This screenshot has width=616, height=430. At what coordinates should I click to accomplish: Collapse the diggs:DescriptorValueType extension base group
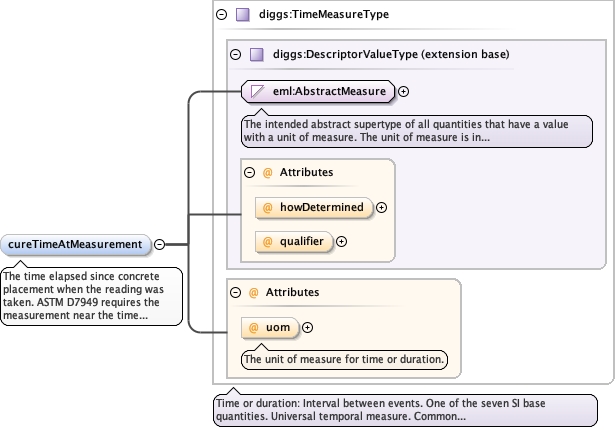236,54
